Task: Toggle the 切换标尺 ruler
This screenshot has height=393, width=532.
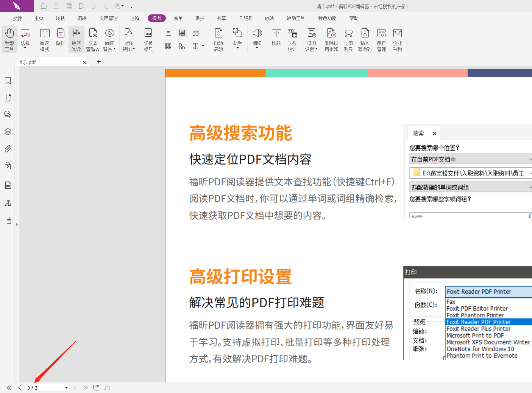Action: 148,39
